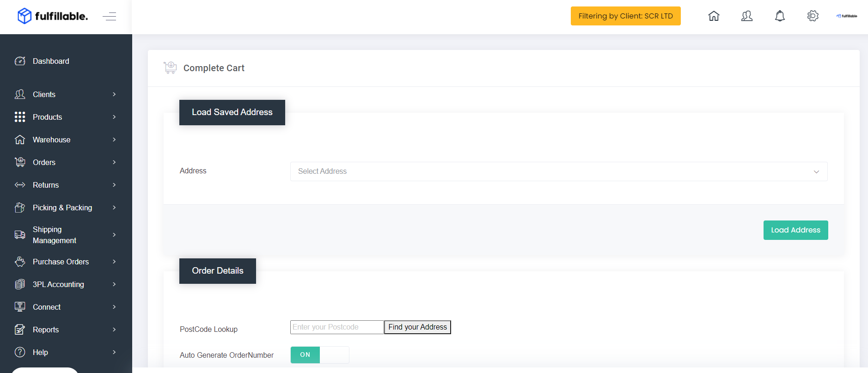
Task: Expand the 3PL Accounting chevron
Action: 114,284
